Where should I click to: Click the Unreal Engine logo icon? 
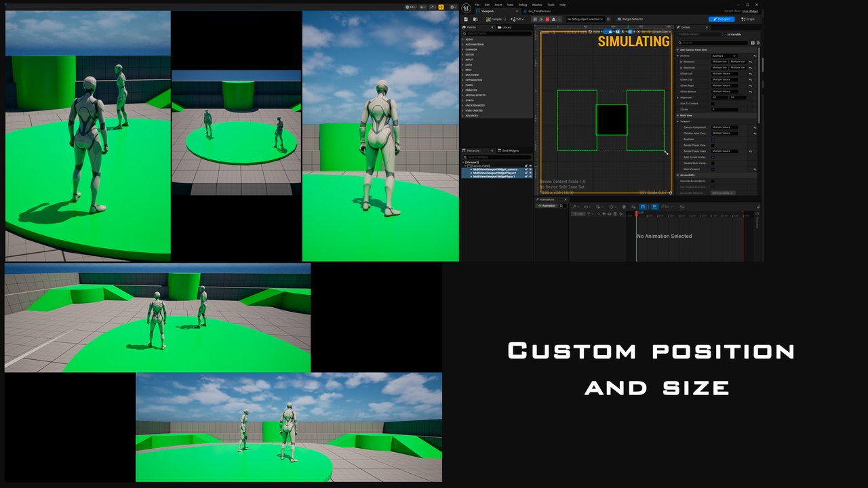point(466,8)
